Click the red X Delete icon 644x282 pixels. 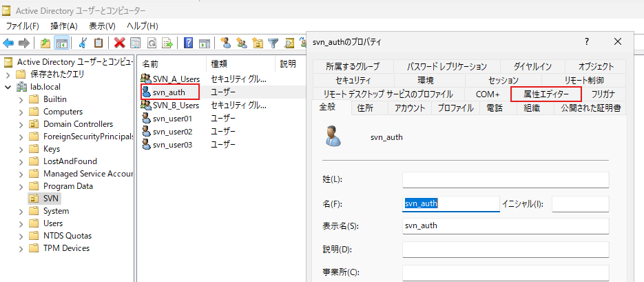pyautogui.click(x=120, y=43)
